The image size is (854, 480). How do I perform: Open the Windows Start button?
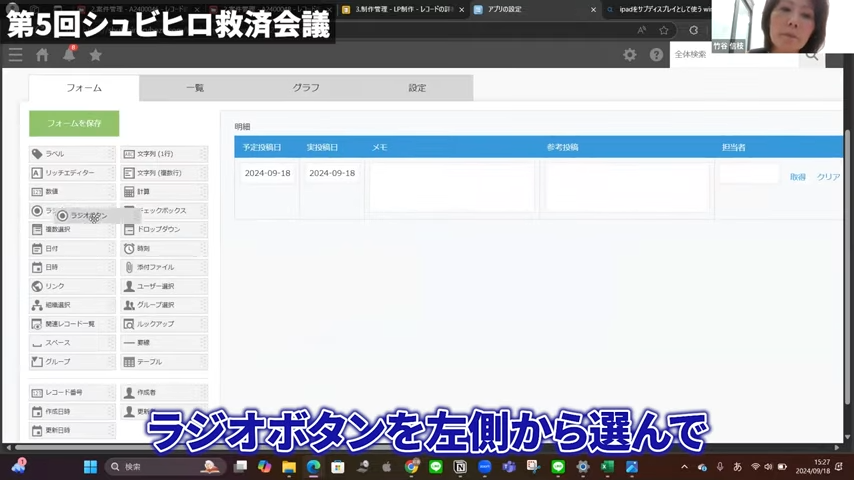point(90,467)
